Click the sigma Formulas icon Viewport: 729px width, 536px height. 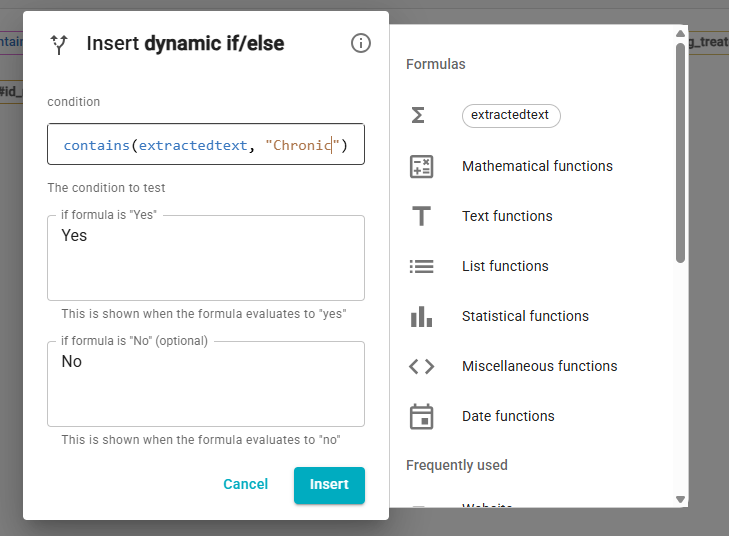(419, 116)
